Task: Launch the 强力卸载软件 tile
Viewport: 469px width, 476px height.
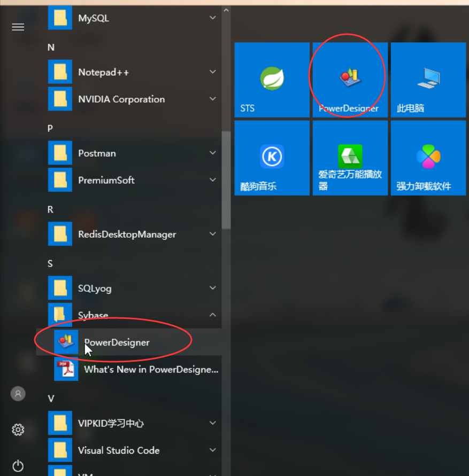Action: (x=428, y=158)
